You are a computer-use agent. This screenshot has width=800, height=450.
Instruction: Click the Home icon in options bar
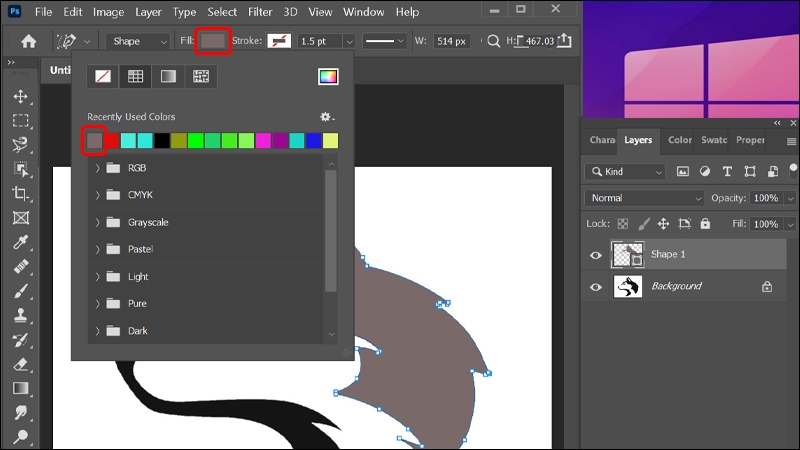point(29,41)
